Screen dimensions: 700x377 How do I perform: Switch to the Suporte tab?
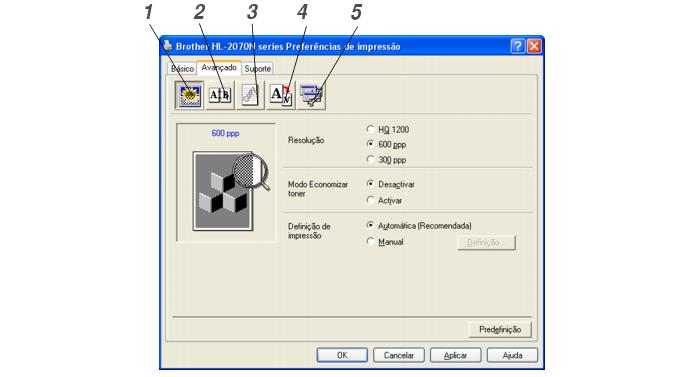tap(258, 68)
